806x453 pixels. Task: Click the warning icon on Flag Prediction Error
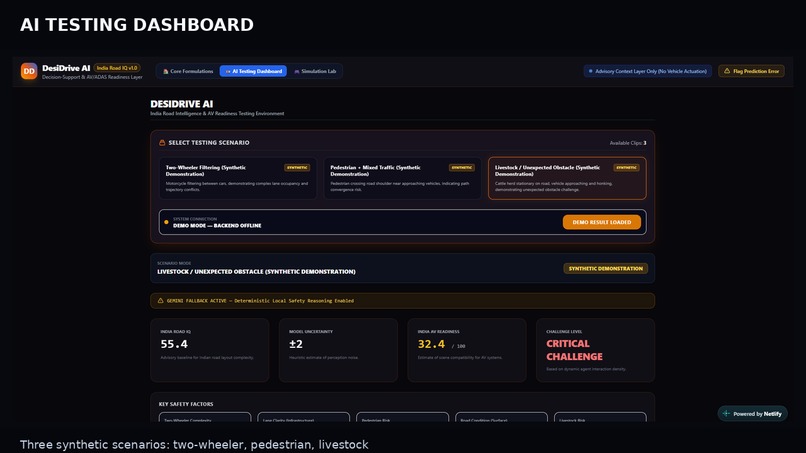click(727, 71)
